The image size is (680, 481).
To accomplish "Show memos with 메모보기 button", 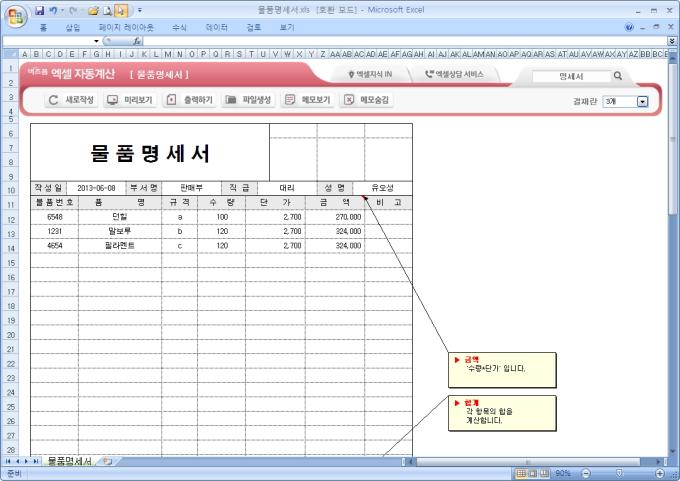I will 308,100.
